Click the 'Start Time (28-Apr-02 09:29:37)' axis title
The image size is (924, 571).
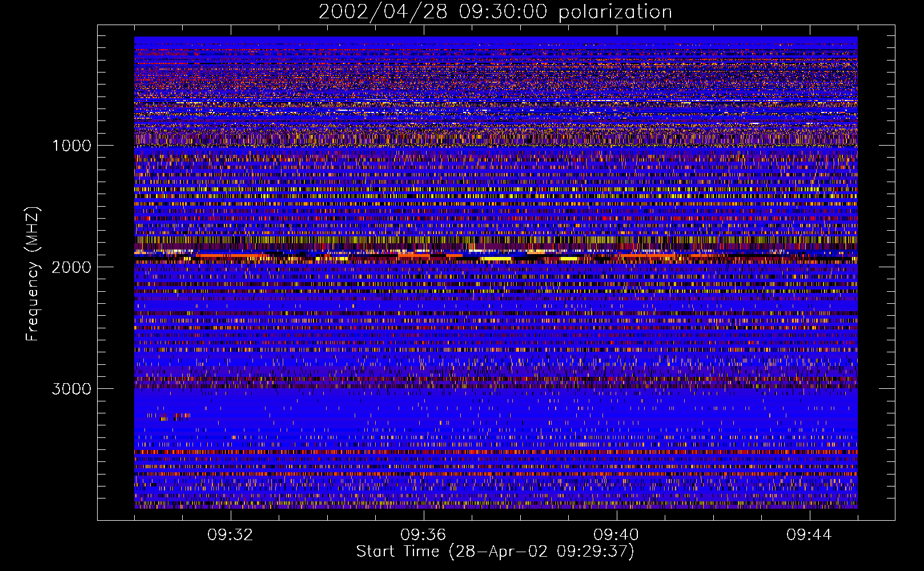(x=495, y=552)
